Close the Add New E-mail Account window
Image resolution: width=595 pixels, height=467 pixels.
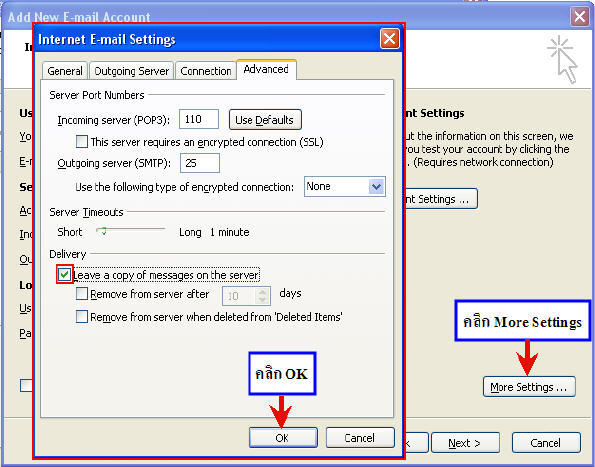coord(580,17)
